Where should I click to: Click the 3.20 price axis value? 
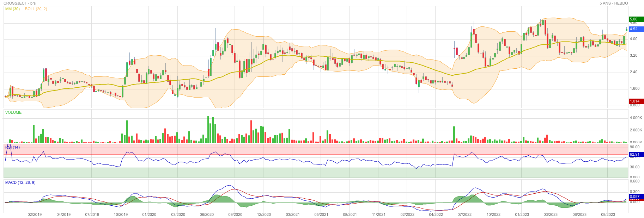[x=633, y=55]
